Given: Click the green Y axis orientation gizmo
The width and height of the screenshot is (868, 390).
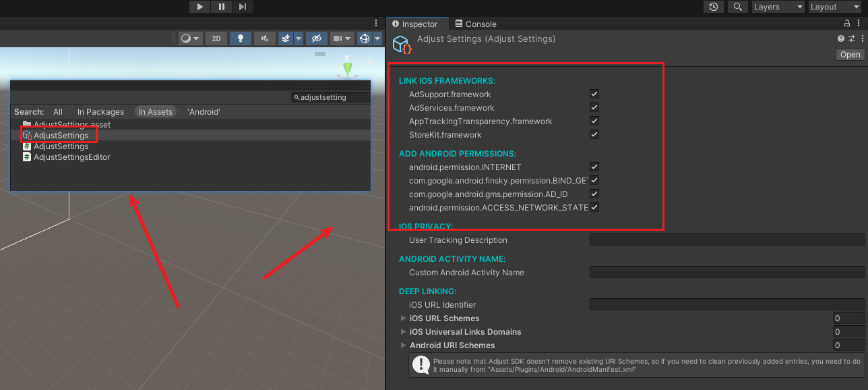Looking at the screenshot, I should [x=347, y=68].
